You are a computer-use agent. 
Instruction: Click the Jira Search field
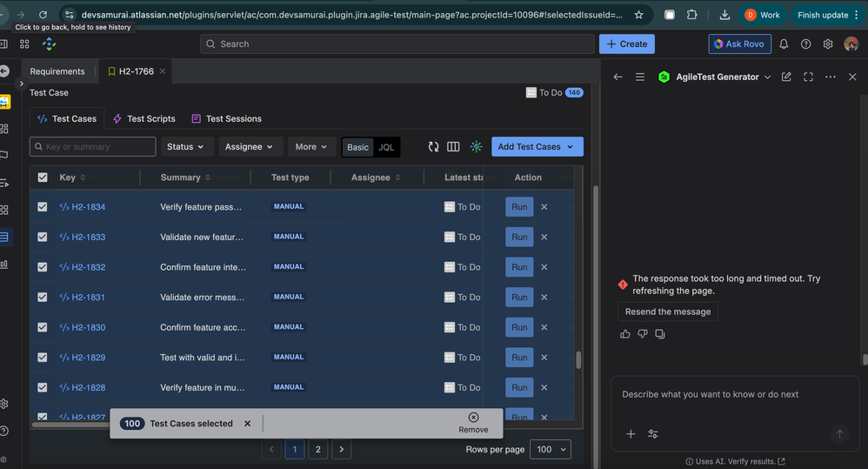397,44
